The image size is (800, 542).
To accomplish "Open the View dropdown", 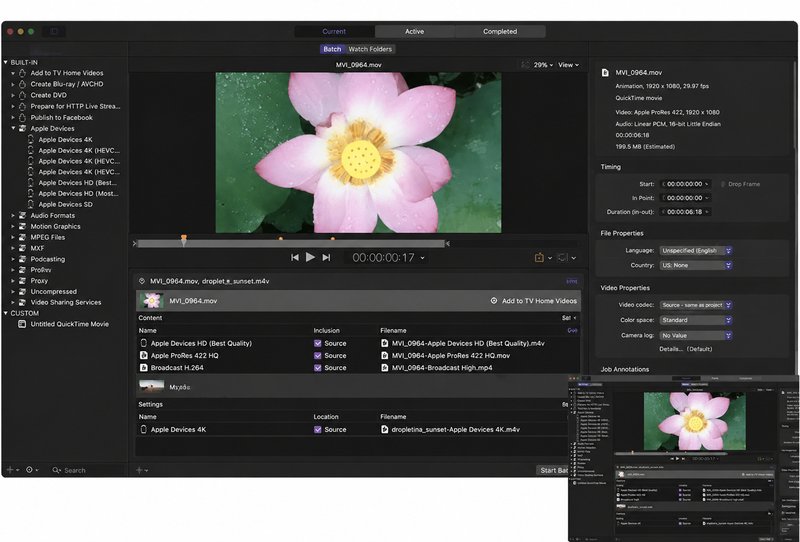I will [568, 65].
